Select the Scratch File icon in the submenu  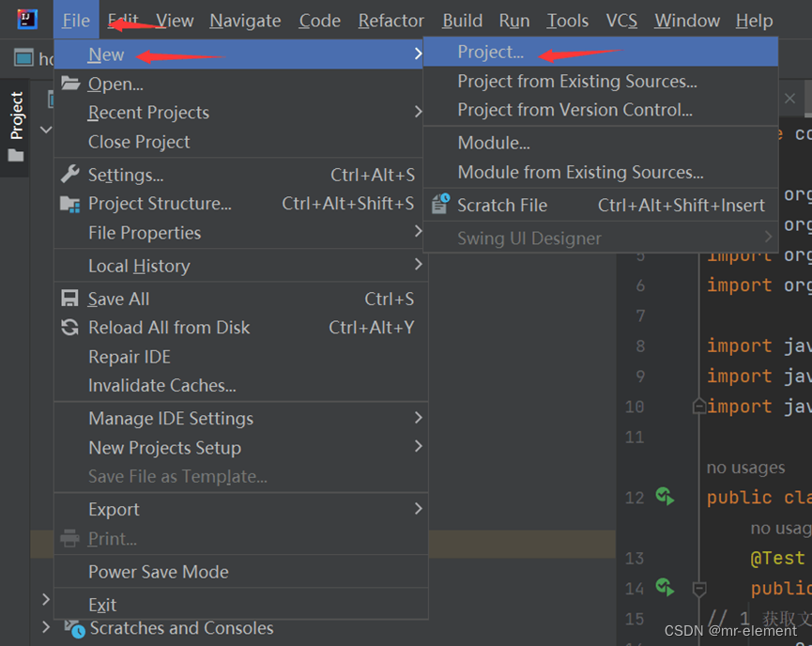pyautogui.click(x=438, y=205)
